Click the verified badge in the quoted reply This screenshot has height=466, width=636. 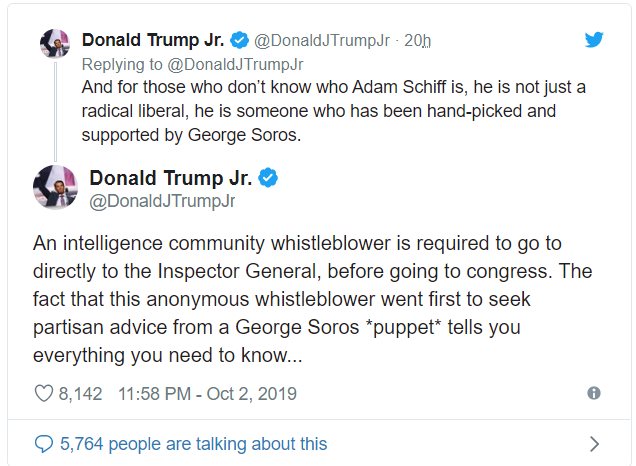click(239, 41)
